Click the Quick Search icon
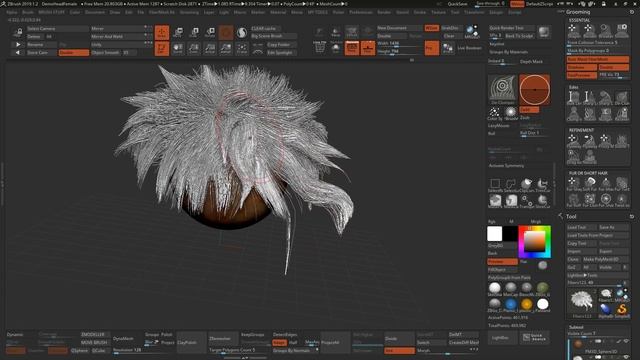 pyautogui.click(x=535, y=338)
